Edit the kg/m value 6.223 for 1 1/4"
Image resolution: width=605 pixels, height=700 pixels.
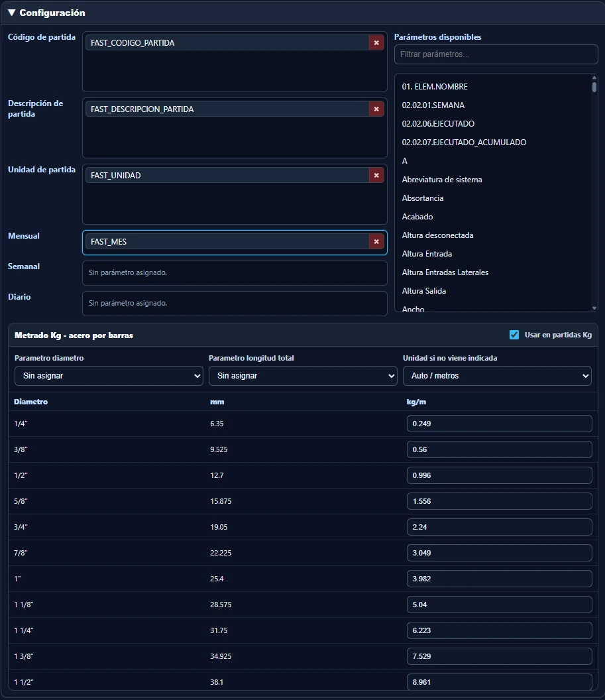click(499, 631)
